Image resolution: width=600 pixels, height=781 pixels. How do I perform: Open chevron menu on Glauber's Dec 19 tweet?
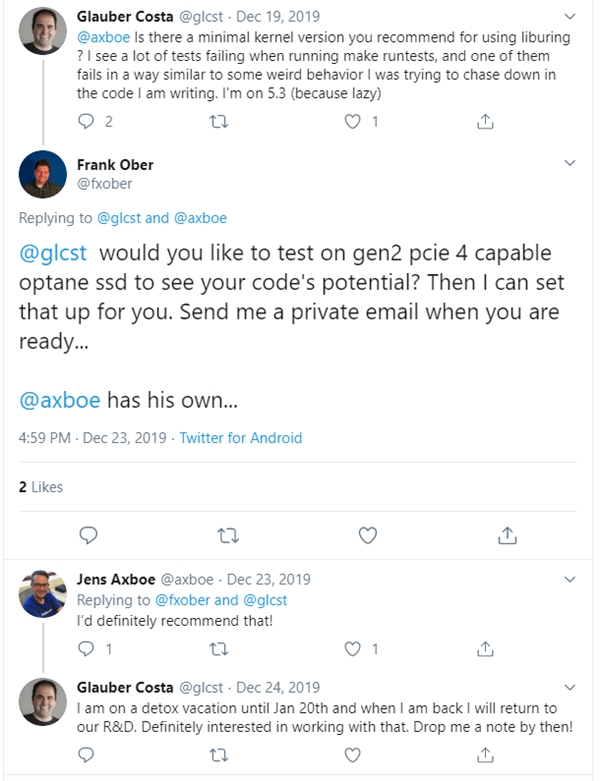point(570,17)
